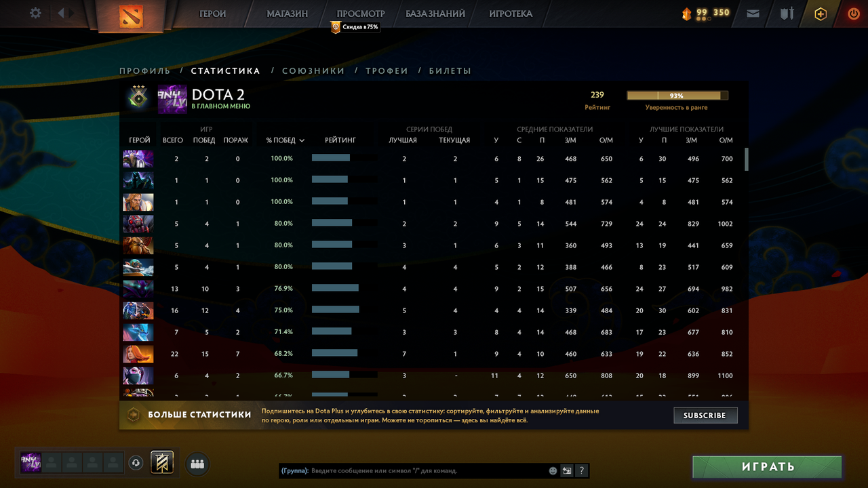This screenshot has height=488, width=868.
Task: Sort by % ПОБЕД dropdown arrow
Action: 302,140
